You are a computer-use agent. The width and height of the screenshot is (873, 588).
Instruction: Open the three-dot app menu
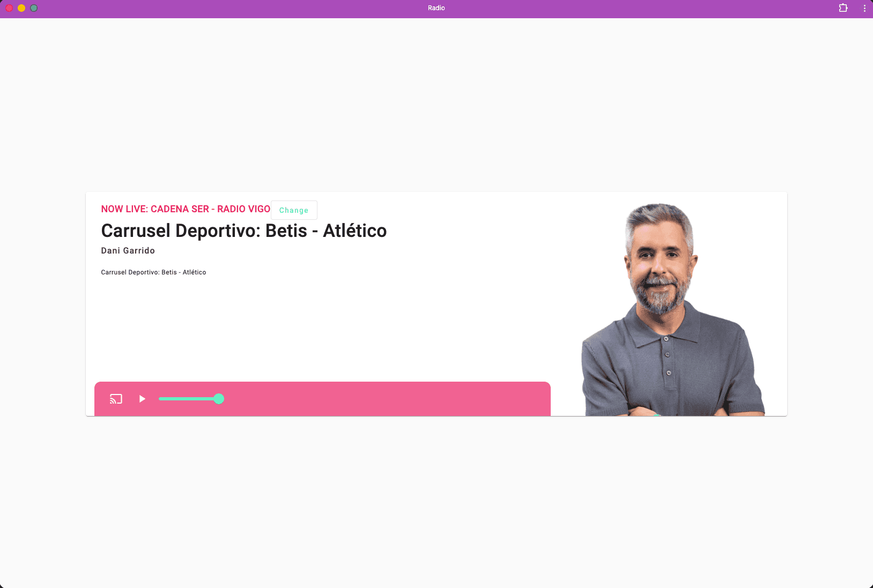coord(864,8)
